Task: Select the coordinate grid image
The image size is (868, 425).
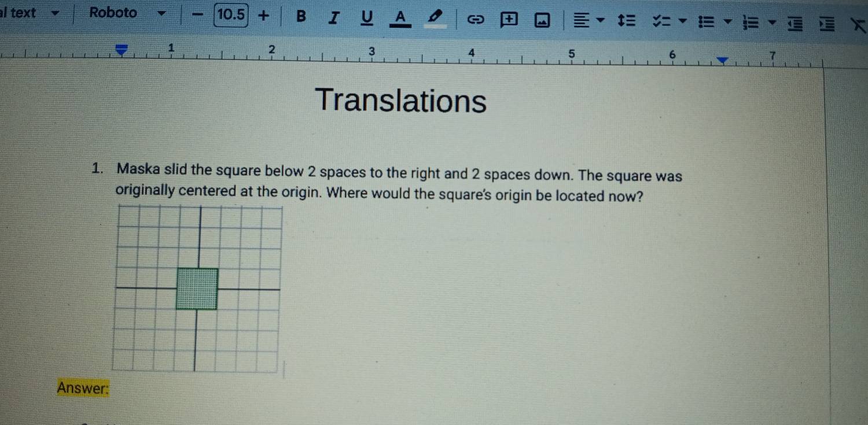Action: click(x=197, y=289)
